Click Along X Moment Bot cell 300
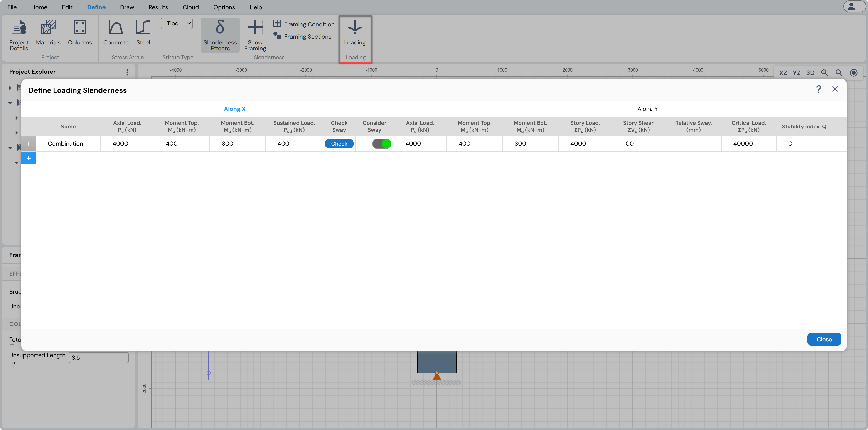Screen dimensions: 868x430 238,144
